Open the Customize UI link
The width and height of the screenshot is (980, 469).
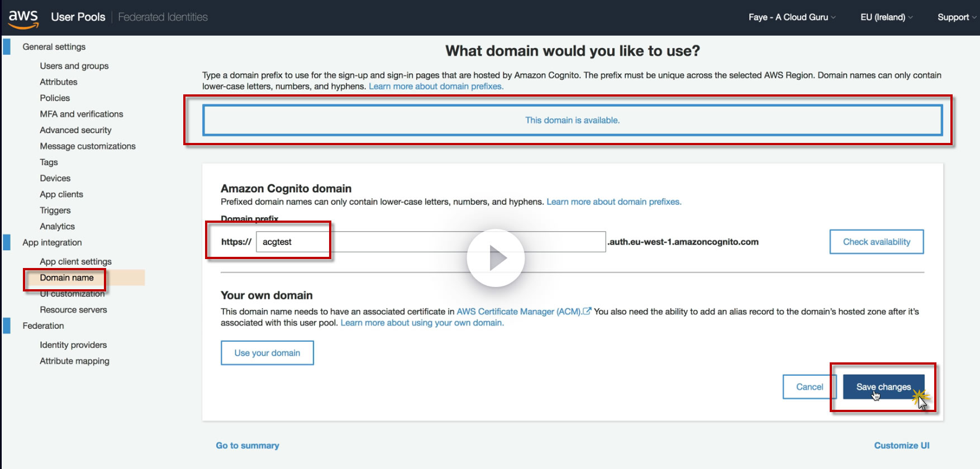click(x=901, y=446)
